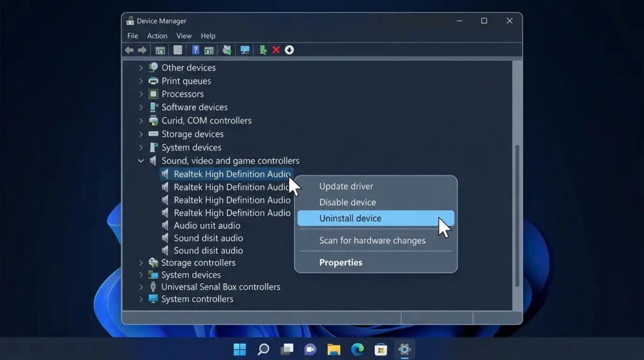
Task: Click the Processors chip icon
Action: pos(153,94)
